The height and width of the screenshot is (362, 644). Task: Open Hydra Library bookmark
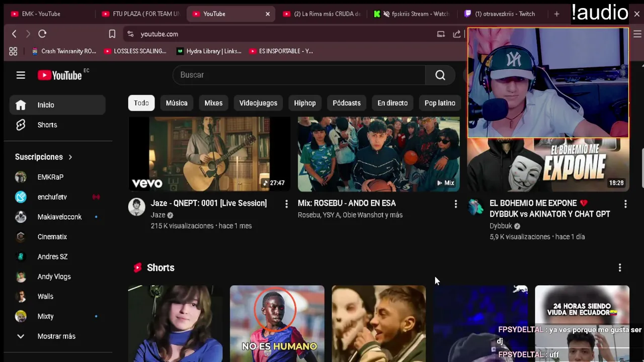pos(209,51)
